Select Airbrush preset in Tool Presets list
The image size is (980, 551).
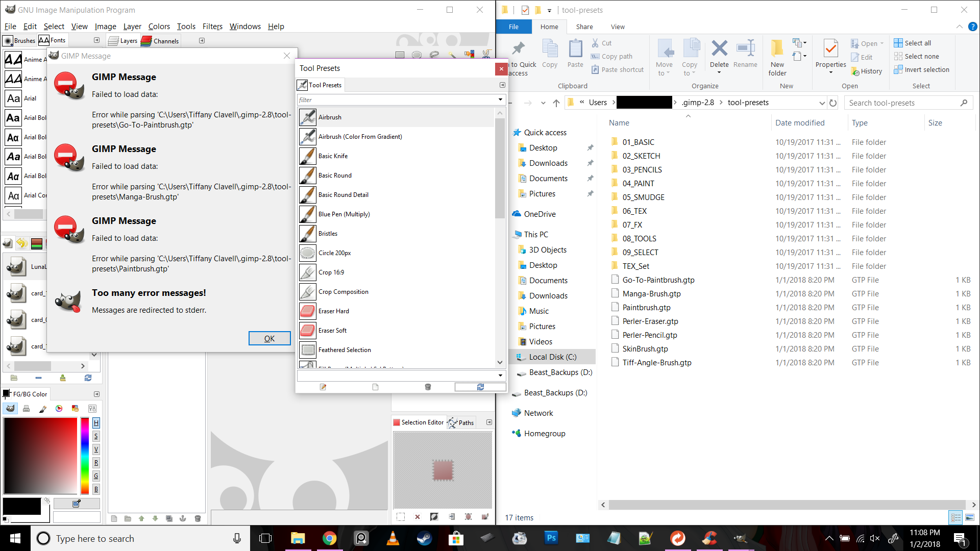pos(396,117)
